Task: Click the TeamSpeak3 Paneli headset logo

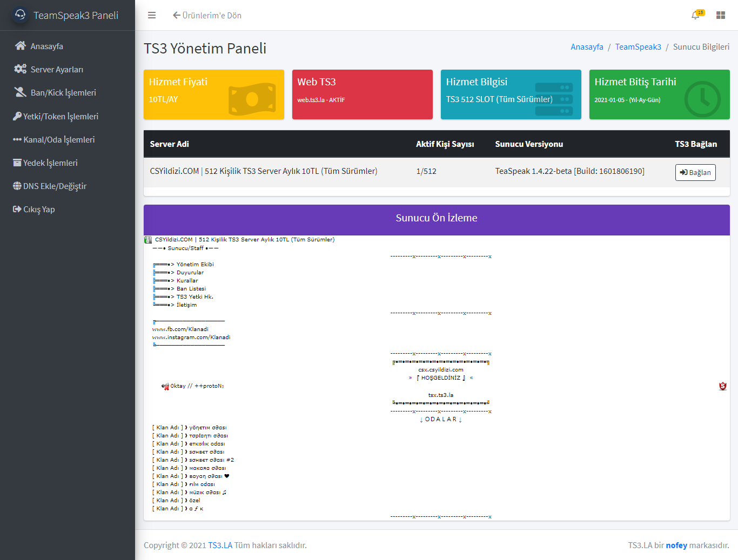Action: tap(21, 15)
